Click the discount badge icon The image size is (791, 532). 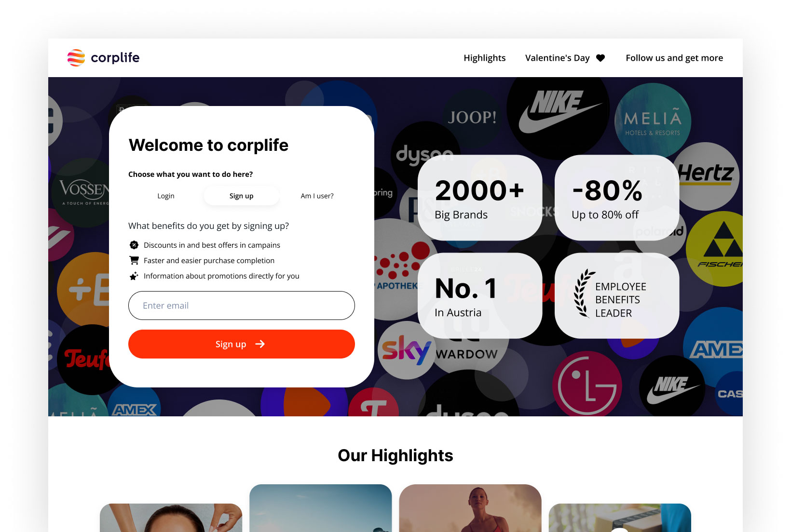134,245
